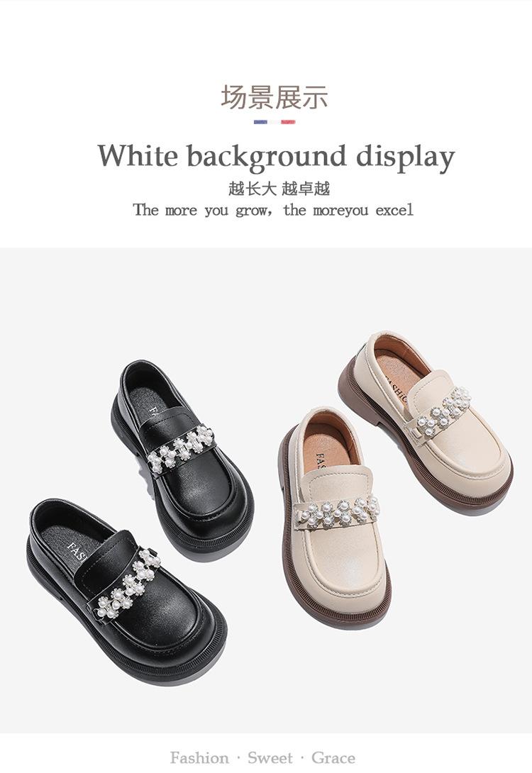Click the Chinese slogan 越长大 越卓越

tap(279, 189)
